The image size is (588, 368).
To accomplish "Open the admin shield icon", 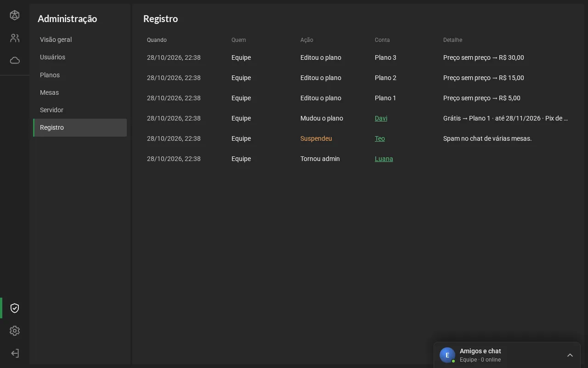I will [15, 308].
